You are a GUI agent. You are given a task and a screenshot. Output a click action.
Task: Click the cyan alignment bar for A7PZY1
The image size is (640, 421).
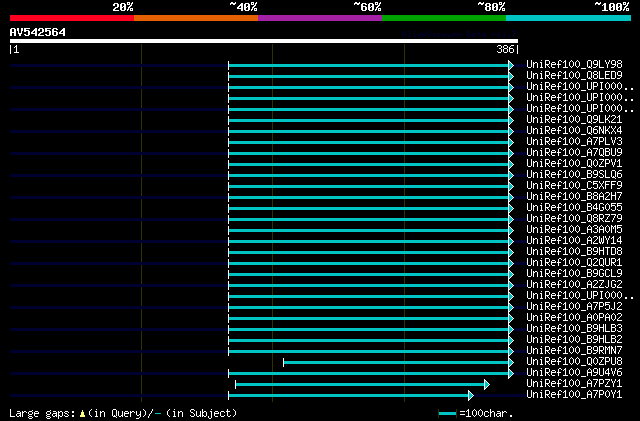pos(360,384)
